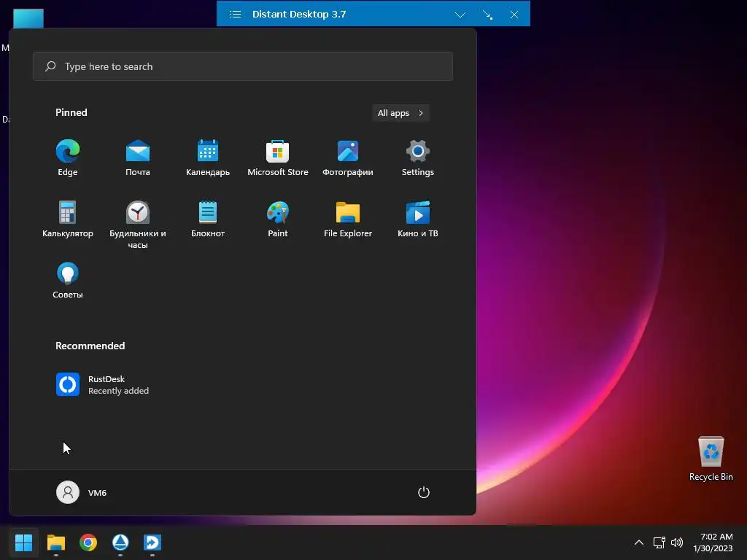This screenshot has width=747, height=560.
Task: Select the Recycle Bin desktop icon
Action: (711, 459)
